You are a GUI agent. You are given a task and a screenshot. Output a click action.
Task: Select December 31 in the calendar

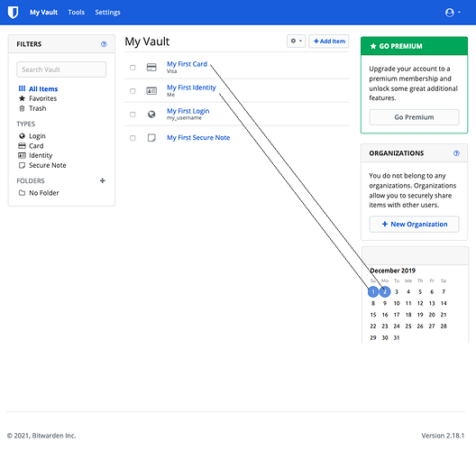[397, 337]
